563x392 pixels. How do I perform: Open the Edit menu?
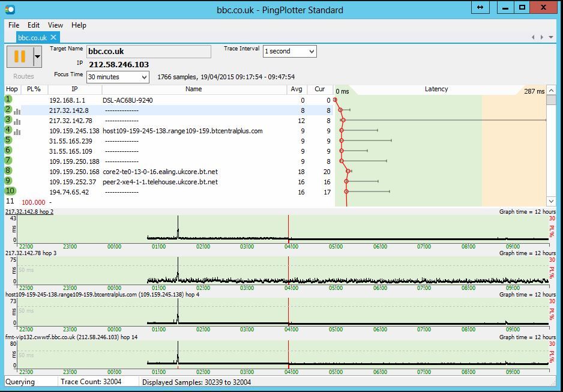(x=34, y=25)
